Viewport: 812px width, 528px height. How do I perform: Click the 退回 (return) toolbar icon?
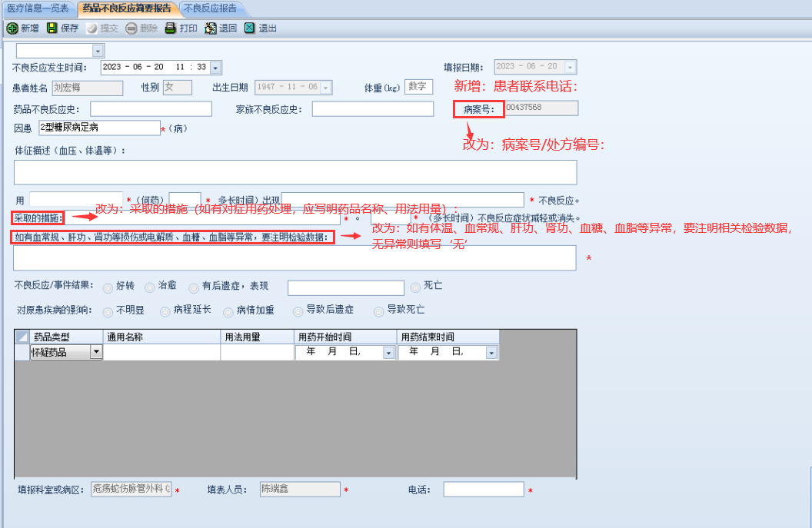(210, 28)
